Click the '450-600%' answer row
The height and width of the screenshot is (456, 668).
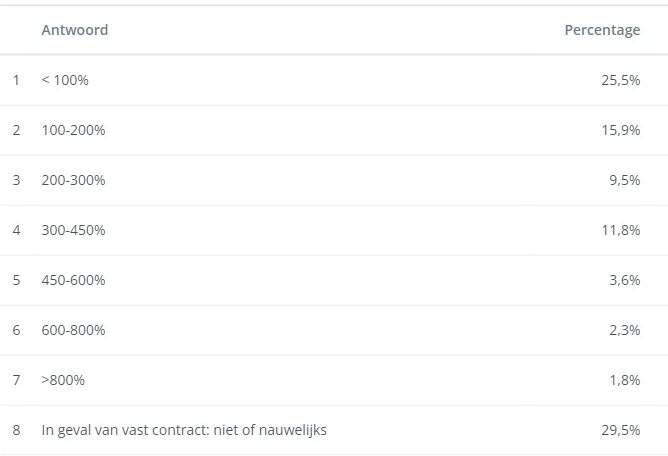tap(73, 280)
